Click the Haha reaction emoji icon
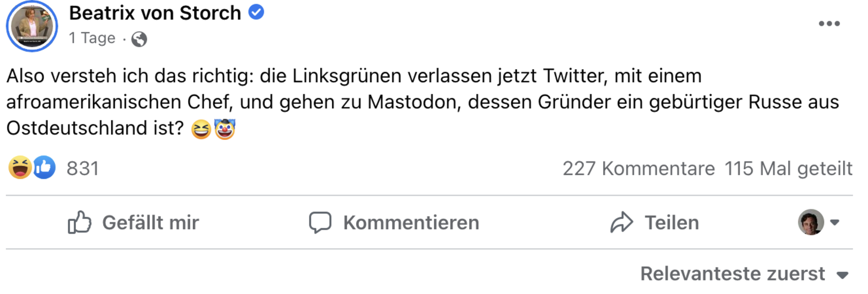The height and width of the screenshot is (294, 868). coord(20,168)
